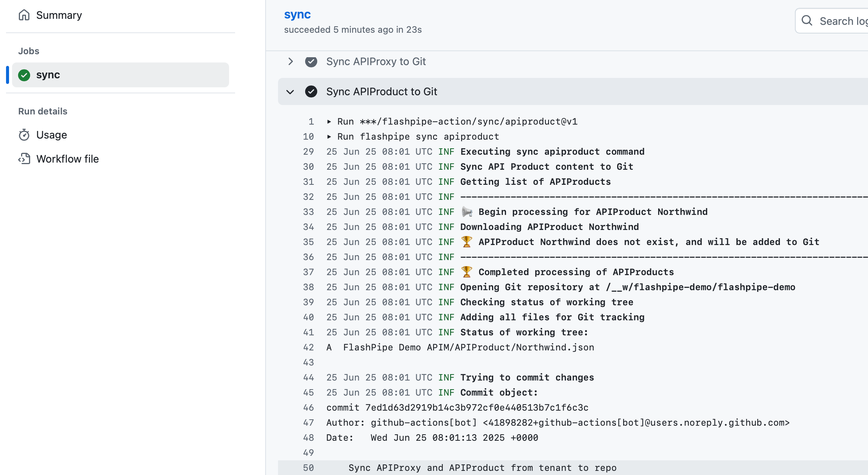Click 'Checking status of working tree' text
Screen dimensions: 868x475
click(547, 302)
